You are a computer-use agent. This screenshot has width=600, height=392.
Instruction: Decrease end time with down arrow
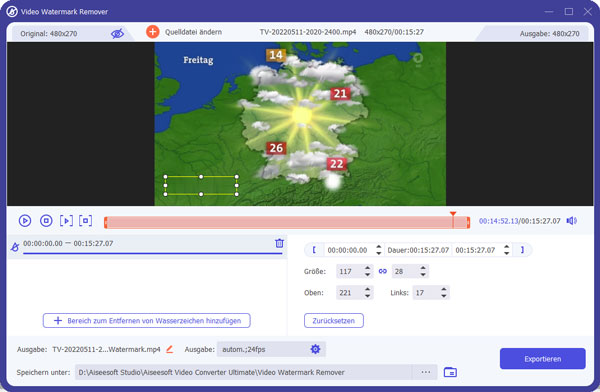pos(507,253)
